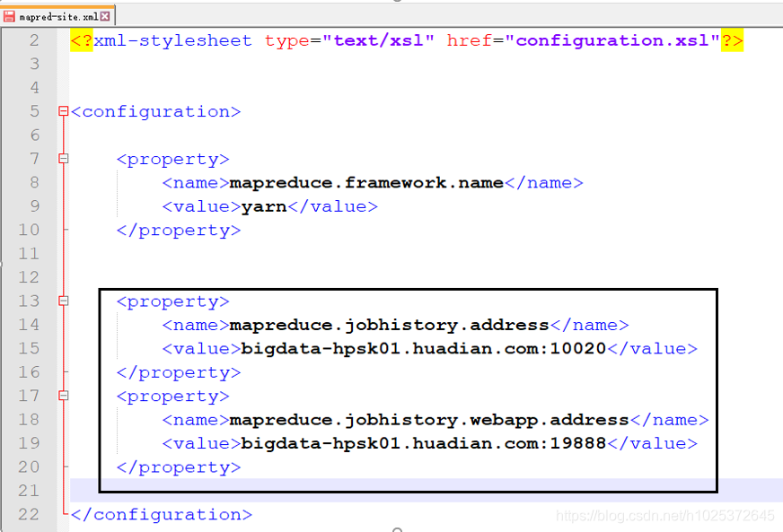Close the mapred-site.xml tab
Screen dimensions: 783x532
click(x=105, y=16)
